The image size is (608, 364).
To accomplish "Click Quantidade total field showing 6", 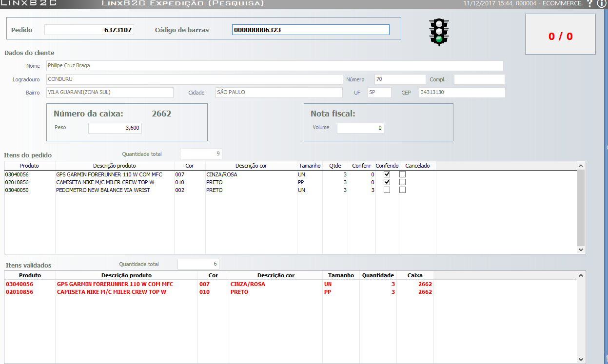I will pyautogui.click(x=198, y=264).
